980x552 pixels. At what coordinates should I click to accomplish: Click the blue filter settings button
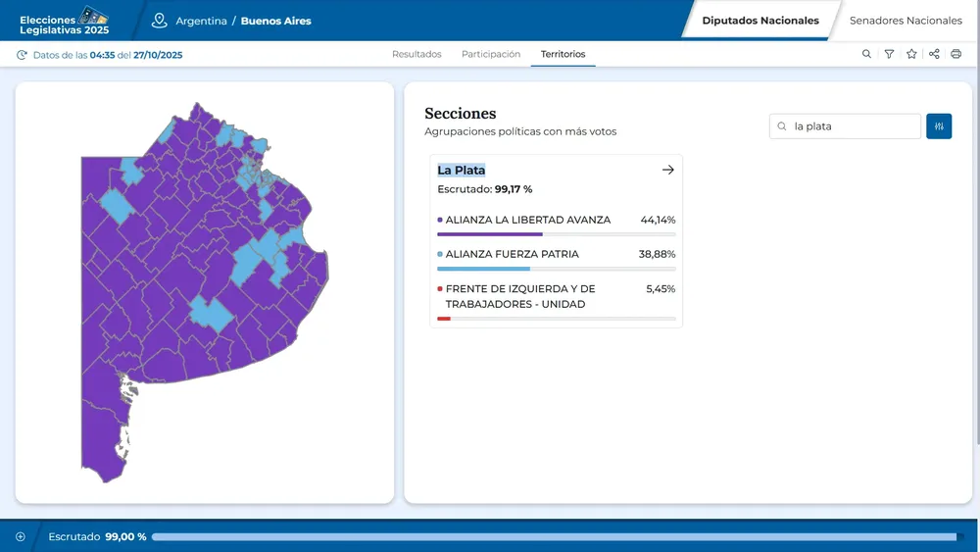(x=939, y=126)
